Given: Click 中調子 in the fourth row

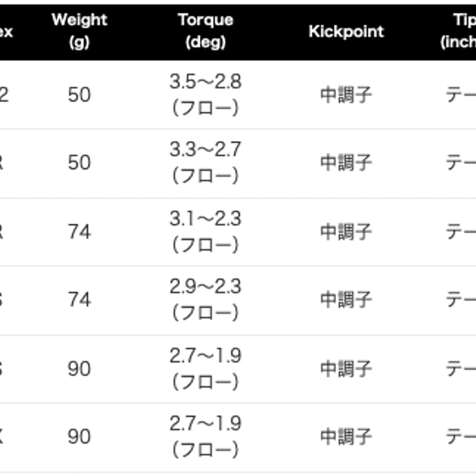Looking at the screenshot, I should [346, 300].
